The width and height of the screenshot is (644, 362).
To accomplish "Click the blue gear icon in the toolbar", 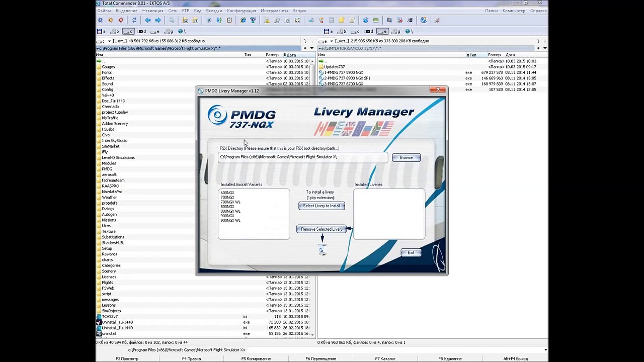I will click(x=100, y=20).
